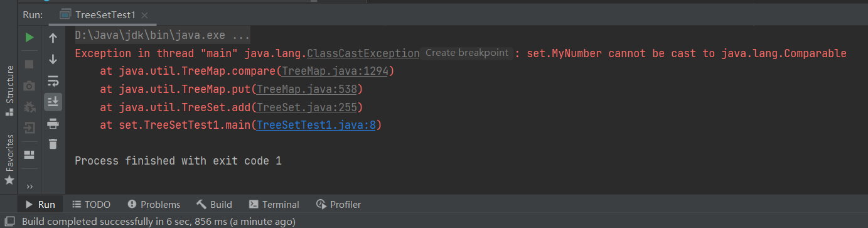Open the ClassCastException link

[363, 53]
